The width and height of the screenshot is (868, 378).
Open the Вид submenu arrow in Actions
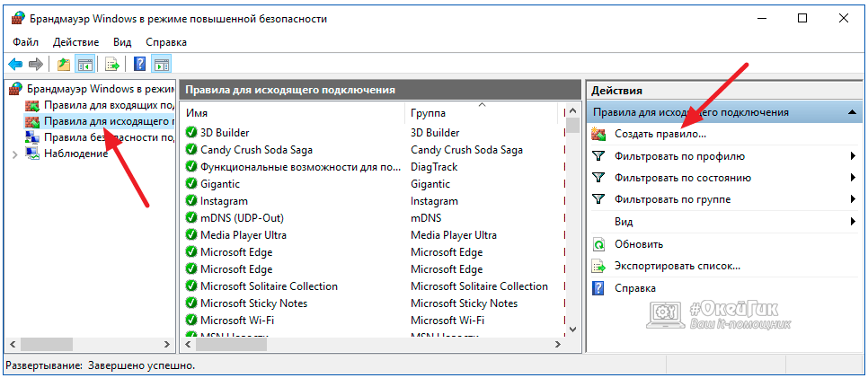[853, 222]
